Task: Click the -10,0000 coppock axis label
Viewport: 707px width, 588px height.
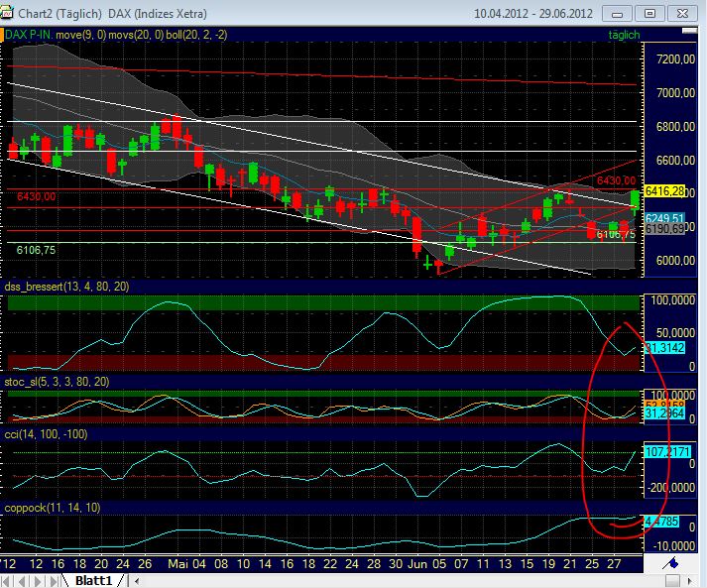Action: point(672,546)
